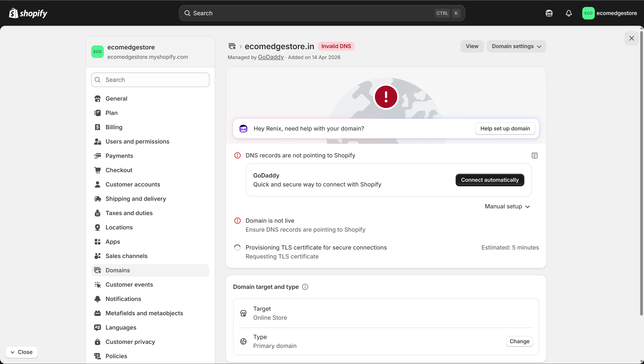Click the Plan icon in sidebar
Viewport: 644px width, 364px height.
pos(98,113)
